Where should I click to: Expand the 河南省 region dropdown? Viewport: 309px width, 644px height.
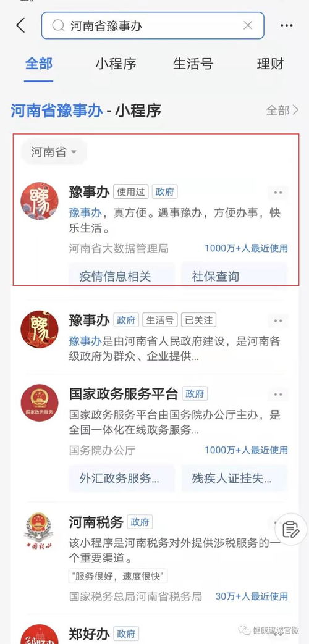tap(54, 152)
